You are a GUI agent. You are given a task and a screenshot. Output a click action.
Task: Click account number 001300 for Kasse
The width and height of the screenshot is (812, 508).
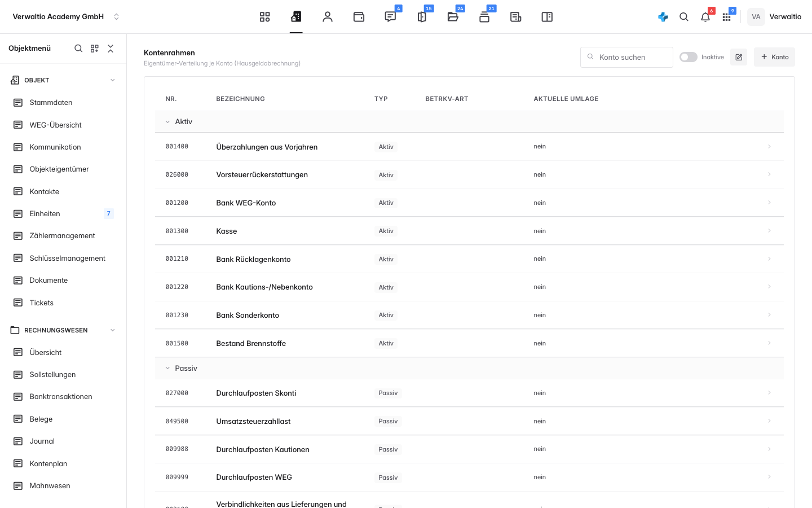(176, 231)
